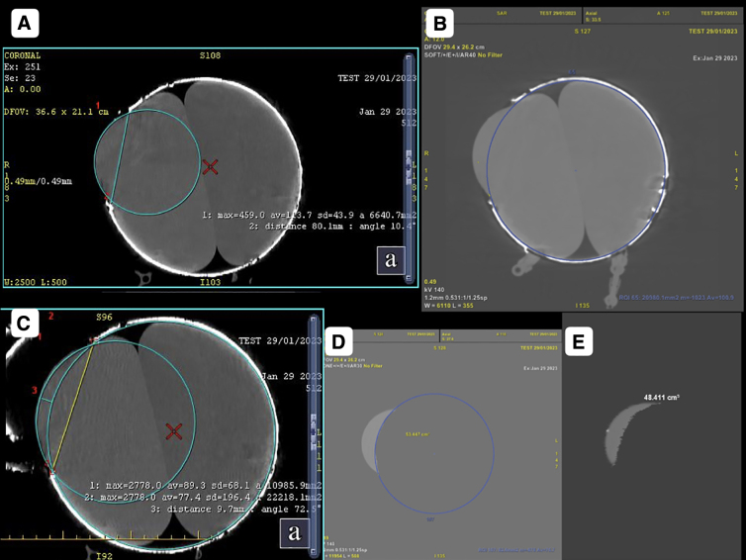
Task: Click the red cross marker in panel A
Action: pos(210,167)
